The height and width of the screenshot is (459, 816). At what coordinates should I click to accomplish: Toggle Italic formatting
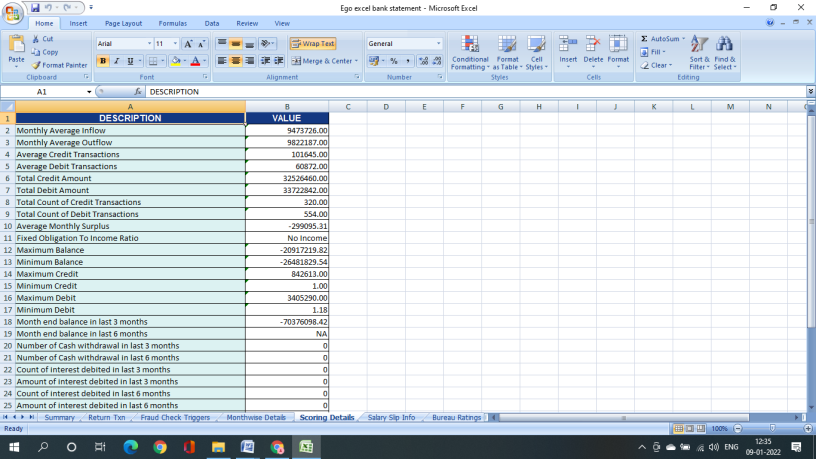pos(116,61)
